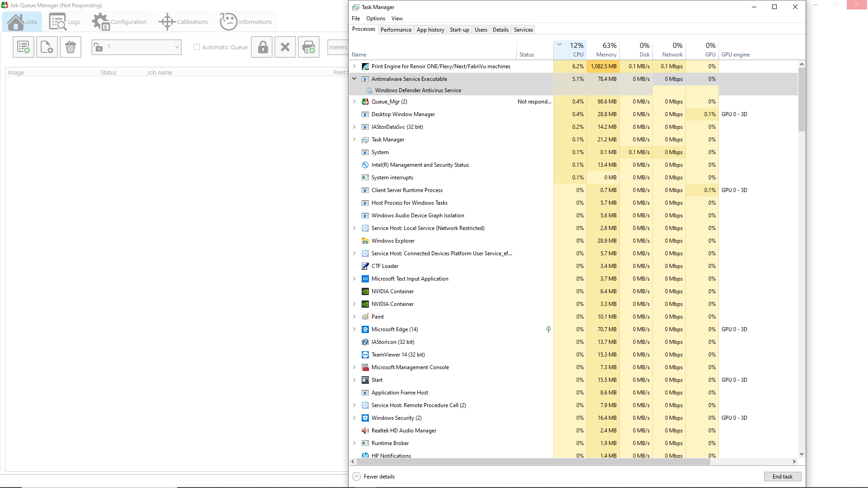Open the View menu in Task Manager
Image resolution: width=868 pixels, height=488 pixels.
pyautogui.click(x=397, y=19)
